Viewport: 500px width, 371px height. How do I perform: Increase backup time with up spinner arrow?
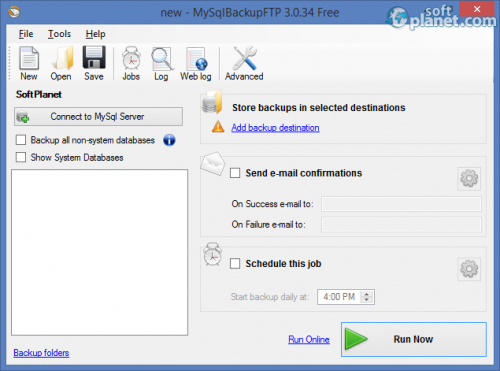[x=367, y=294]
